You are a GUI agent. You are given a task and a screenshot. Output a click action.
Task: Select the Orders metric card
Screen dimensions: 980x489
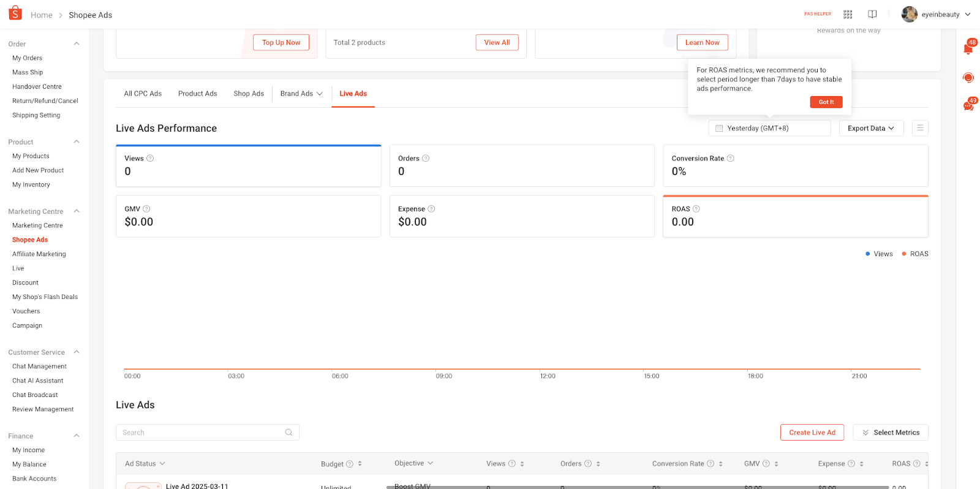coord(522,166)
